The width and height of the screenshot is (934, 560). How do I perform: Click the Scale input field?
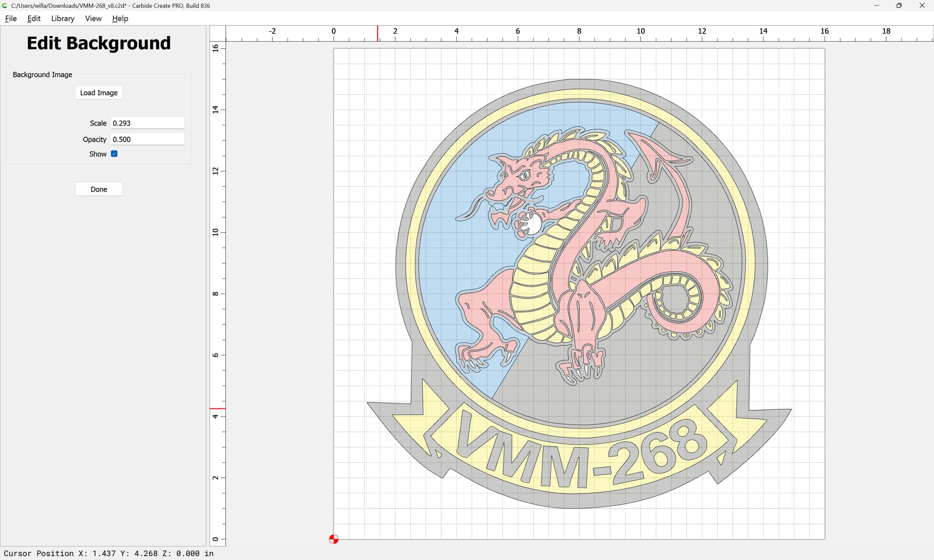click(147, 123)
